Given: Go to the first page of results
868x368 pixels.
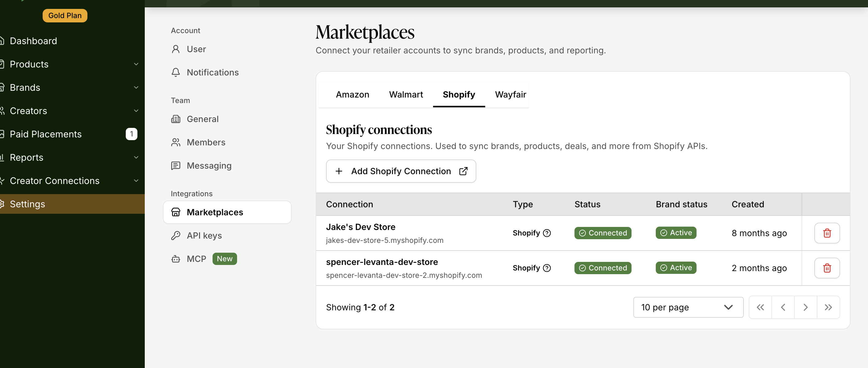Looking at the screenshot, I should pos(760,307).
